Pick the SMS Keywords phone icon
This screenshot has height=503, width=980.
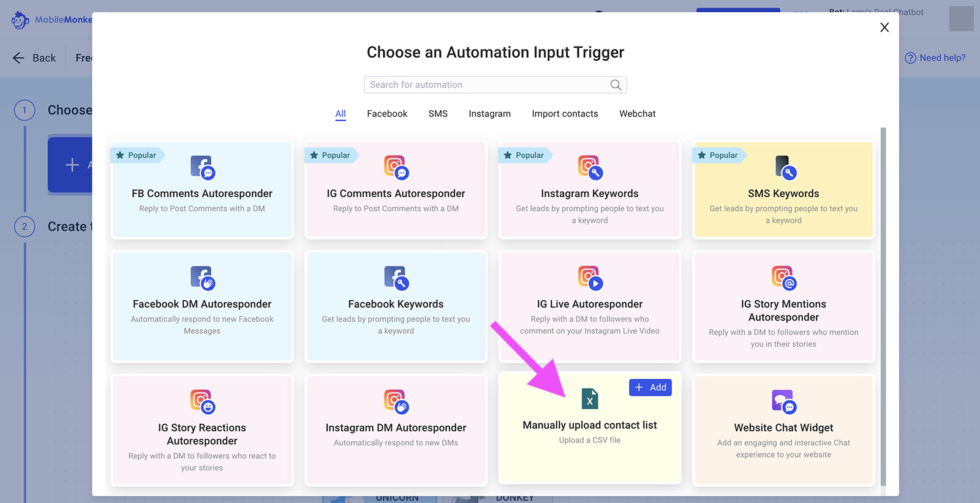[785, 167]
